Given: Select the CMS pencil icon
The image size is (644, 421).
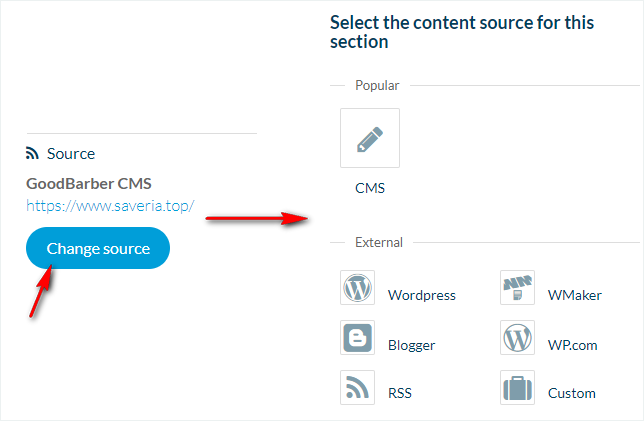Looking at the screenshot, I should tap(370, 138).
